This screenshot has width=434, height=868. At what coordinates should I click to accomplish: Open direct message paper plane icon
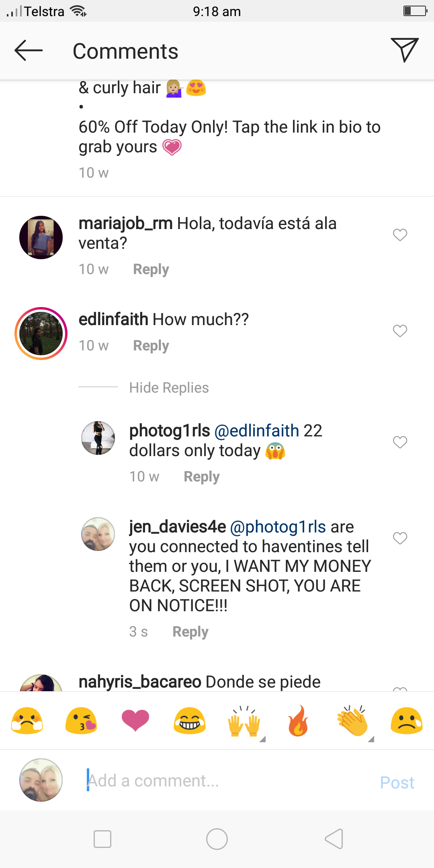coord(404,50)
